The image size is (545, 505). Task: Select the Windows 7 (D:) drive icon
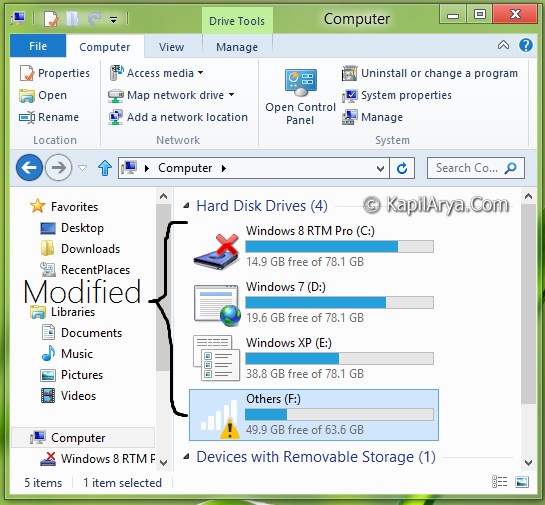click(217, 305)
